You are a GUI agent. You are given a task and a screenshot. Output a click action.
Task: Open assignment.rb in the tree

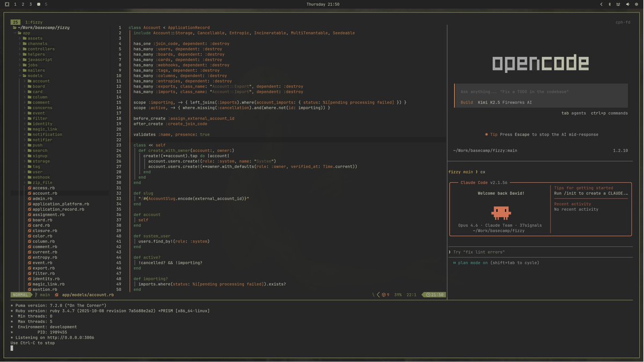[48, 215]
